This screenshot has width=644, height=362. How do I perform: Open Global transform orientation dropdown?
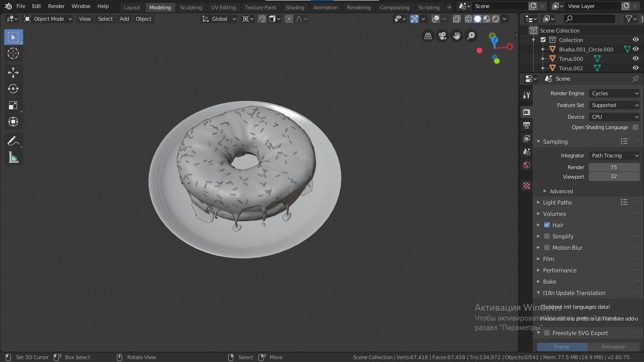pos(219,19)
